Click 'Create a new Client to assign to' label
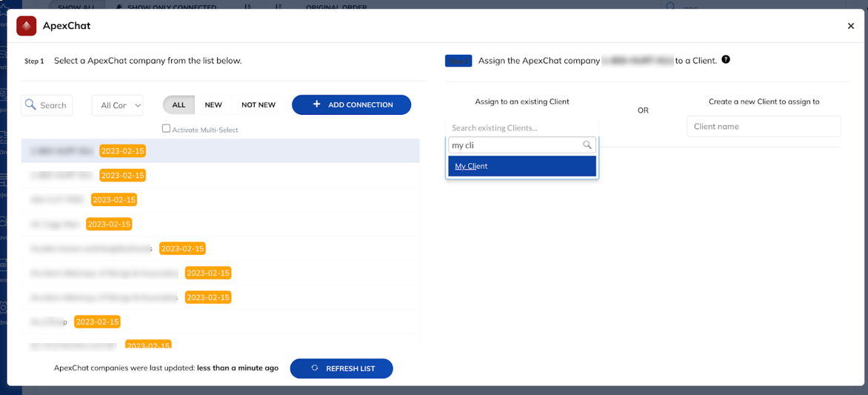The image size is (868, 395). pyautogui.click(x=764, y=102)
